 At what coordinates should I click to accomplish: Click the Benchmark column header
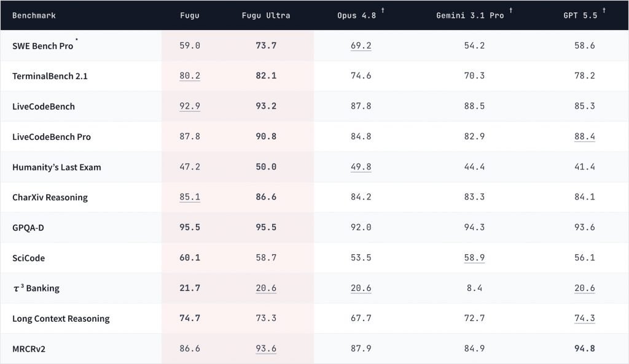click(34, 15)
